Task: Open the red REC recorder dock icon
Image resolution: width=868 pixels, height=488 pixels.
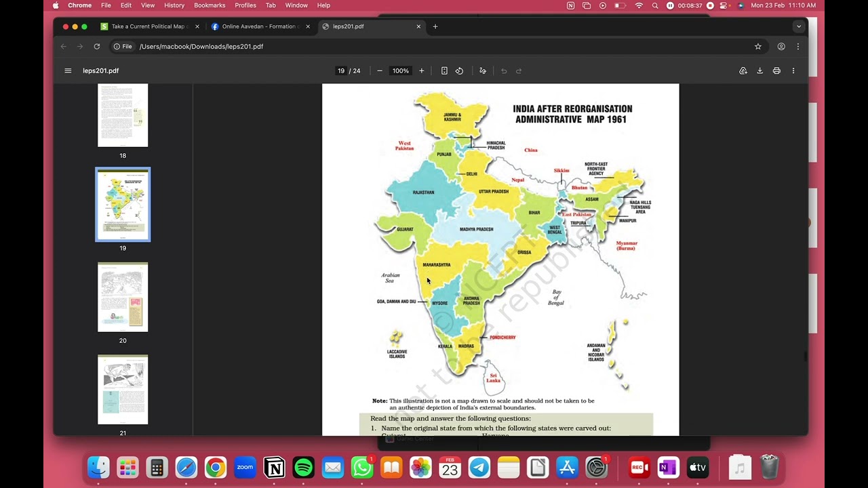Action: point(639,468)
